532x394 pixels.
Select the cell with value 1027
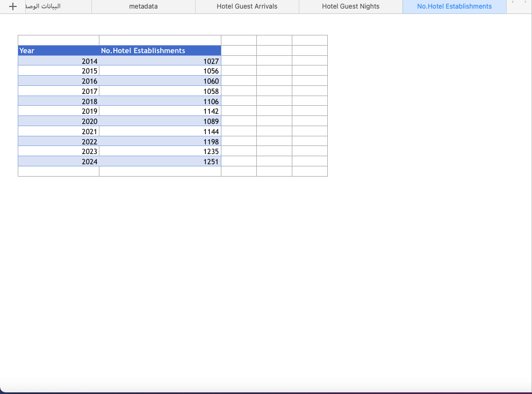(160, 61)
